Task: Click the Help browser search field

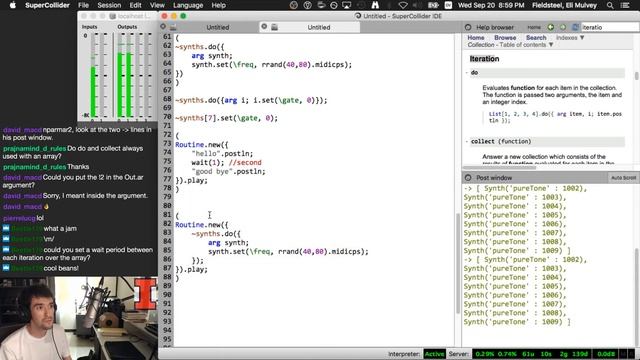Action: 609,27
